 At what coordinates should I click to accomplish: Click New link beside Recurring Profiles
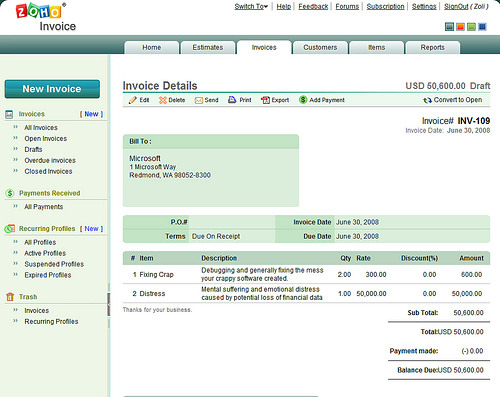(91, 229)
